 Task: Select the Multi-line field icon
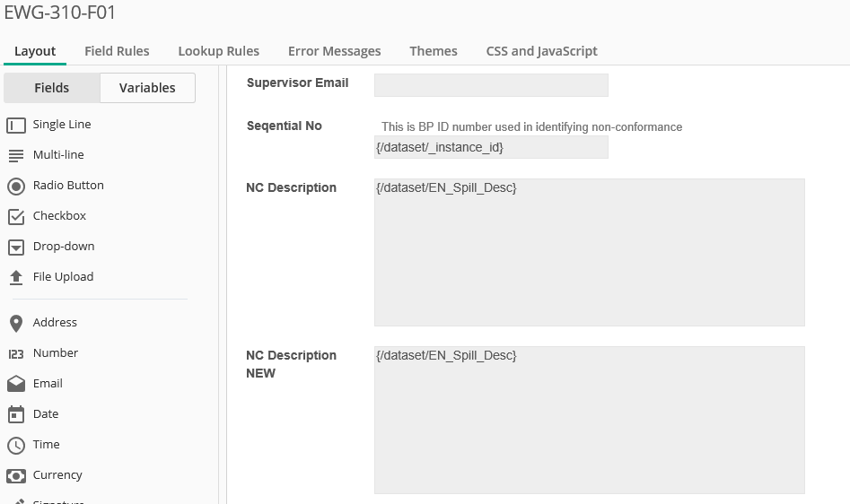(x=16, y=156)
